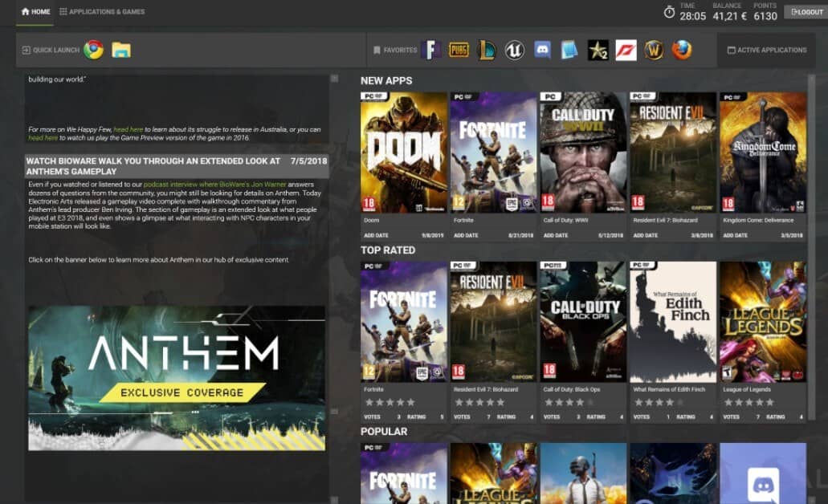
Task: Launch PUBG from the Favorites bar
Action: 459,50
